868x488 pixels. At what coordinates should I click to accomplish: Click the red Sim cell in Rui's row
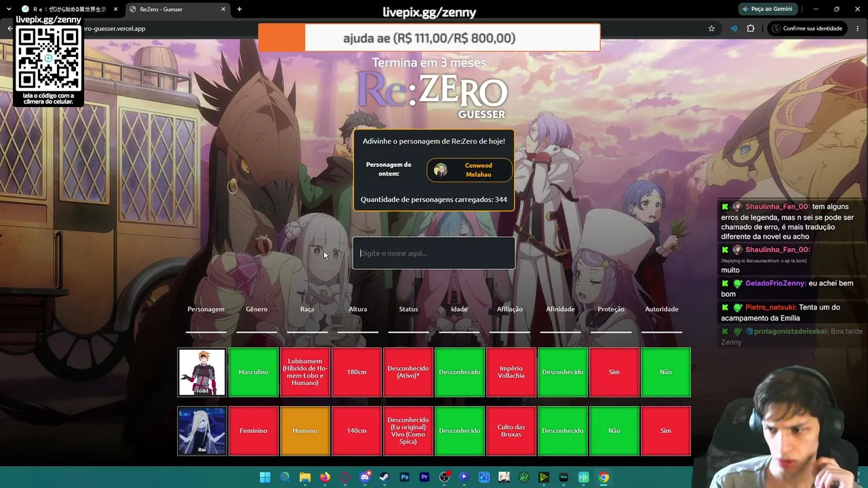[666, 431]
